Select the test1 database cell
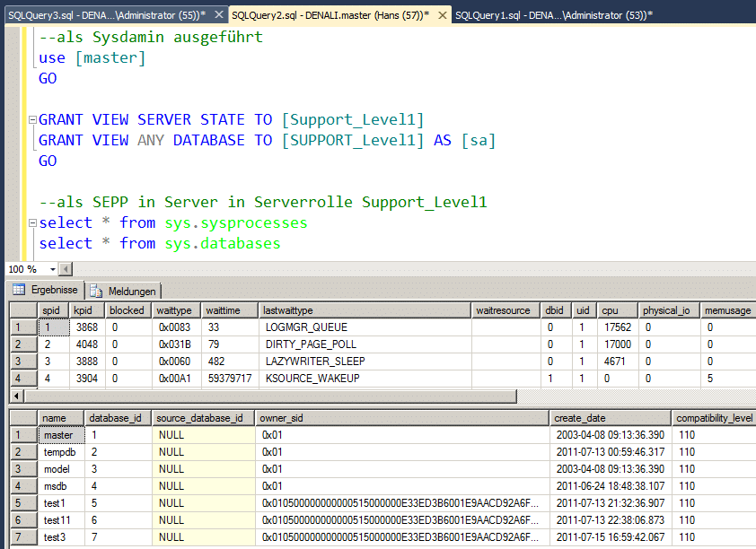This screenshot has height=549, width=756. click(x=62, y=503)
